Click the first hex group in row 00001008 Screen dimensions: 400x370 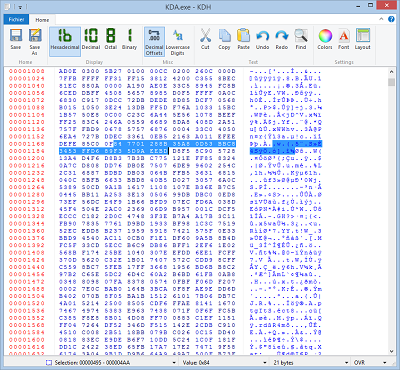click(x=68, y=71)
